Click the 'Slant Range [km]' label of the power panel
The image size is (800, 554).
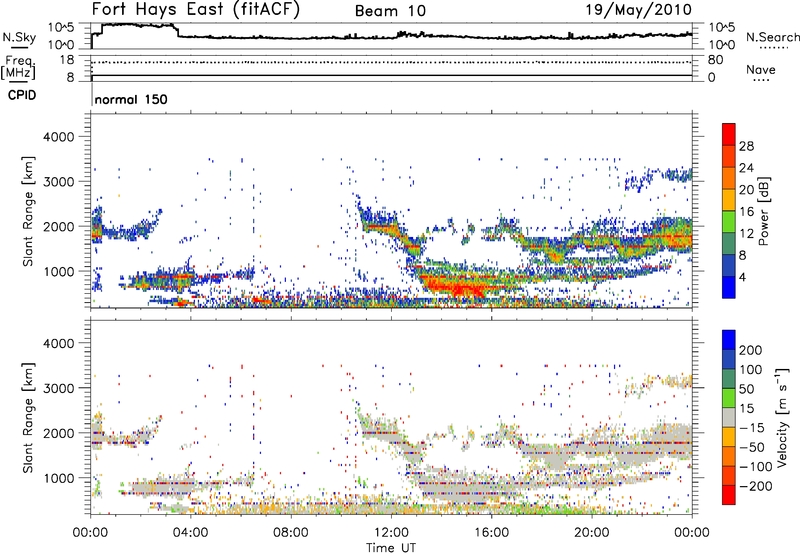(28, 211)
